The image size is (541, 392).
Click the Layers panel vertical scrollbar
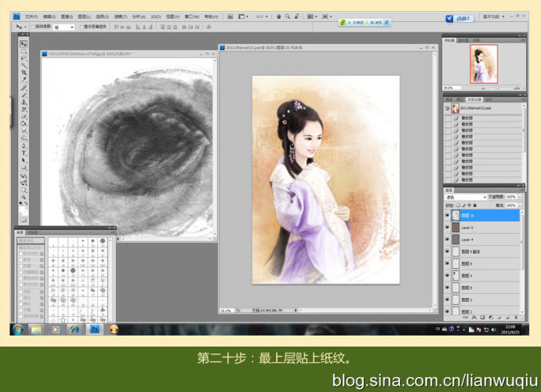coord(521,262)
